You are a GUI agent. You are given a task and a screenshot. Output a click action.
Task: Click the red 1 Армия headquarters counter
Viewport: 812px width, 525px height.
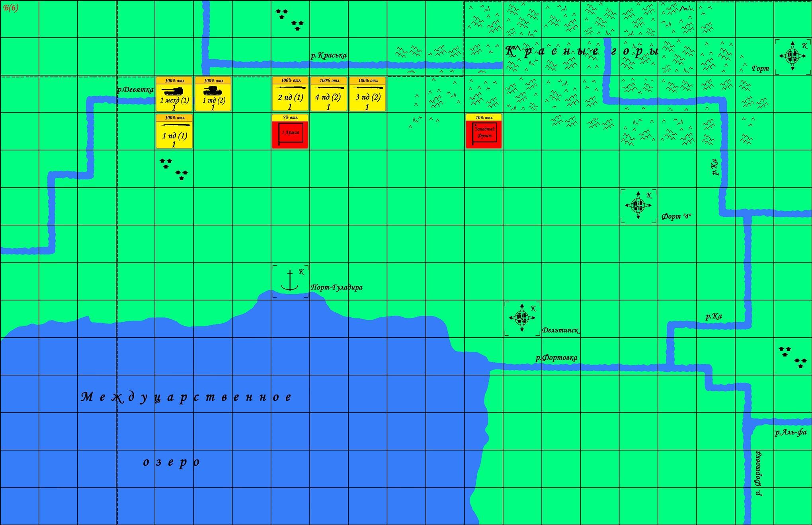tap(290, 132)
